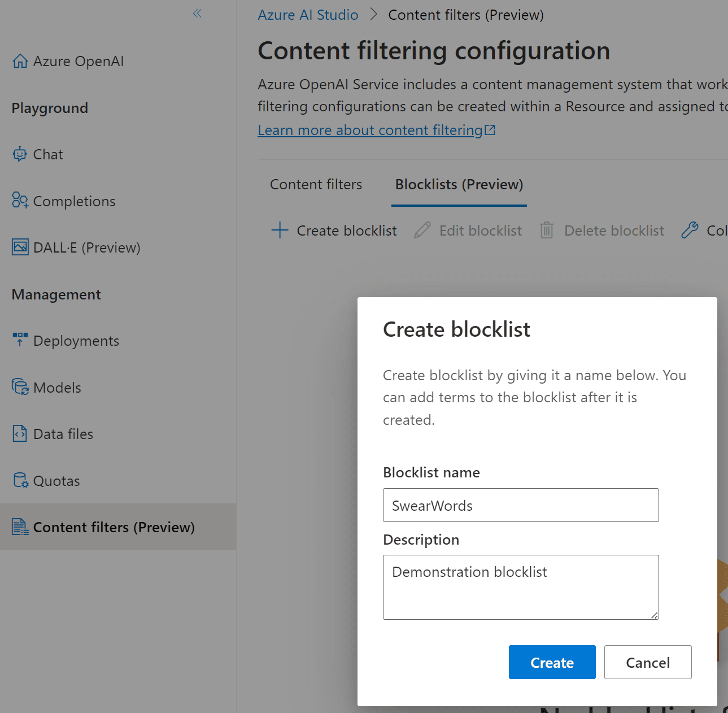
Task: Cancel the Create blocklist dialog
Action: [x=648, y=662]
